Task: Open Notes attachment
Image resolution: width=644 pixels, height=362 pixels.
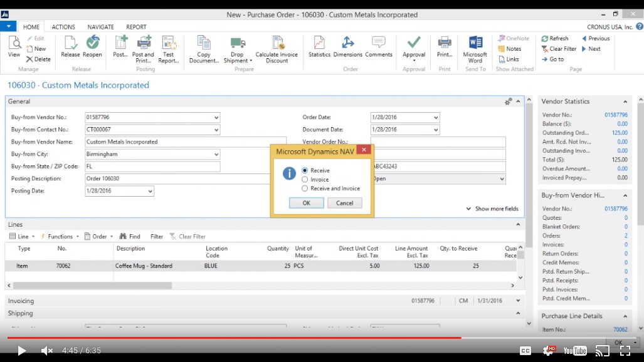Action: coord(510,48)
